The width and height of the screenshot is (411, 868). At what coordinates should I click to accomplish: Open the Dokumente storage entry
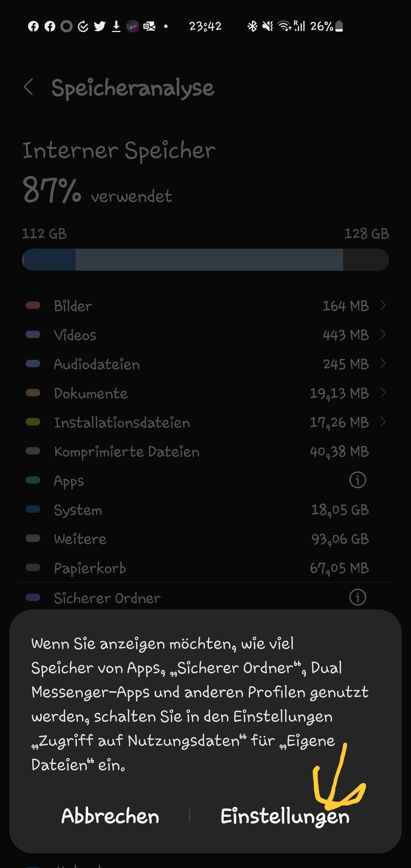[206, 393]
